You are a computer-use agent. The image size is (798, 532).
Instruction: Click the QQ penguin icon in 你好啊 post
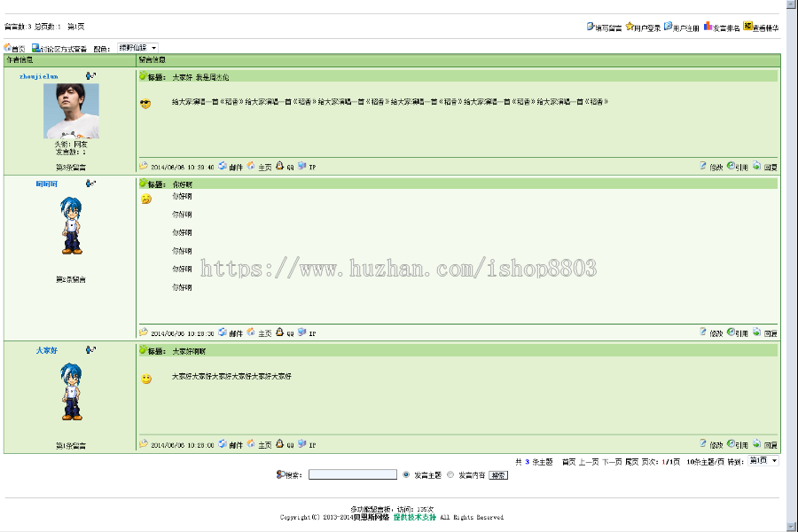tap(279, 332)
